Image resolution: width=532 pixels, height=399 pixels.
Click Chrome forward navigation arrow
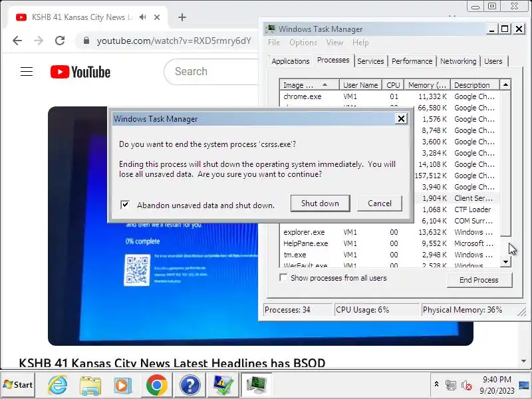pyautogui.click(x=39, y=41)
